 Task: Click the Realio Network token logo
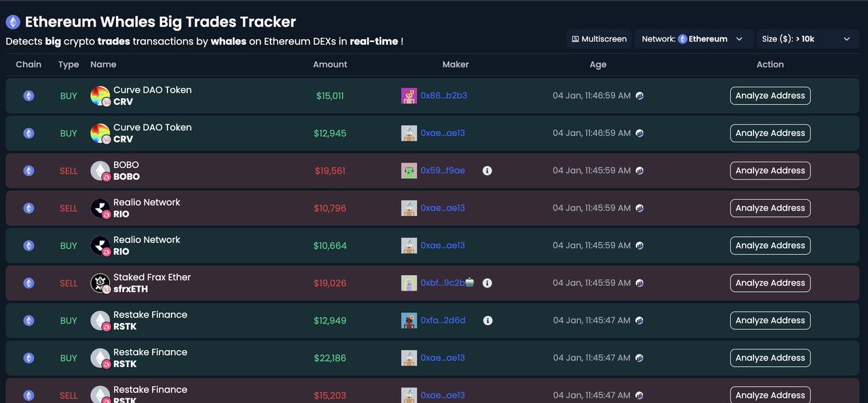coord(100,207)
